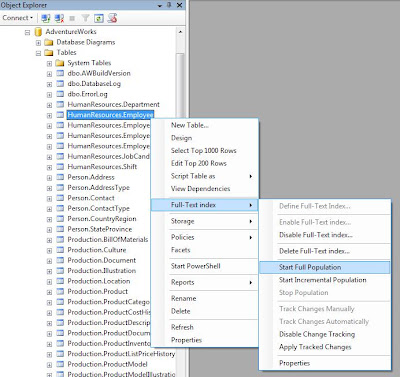
Task: Expand the Person.AddressType table node
Action: coord(49,188)
